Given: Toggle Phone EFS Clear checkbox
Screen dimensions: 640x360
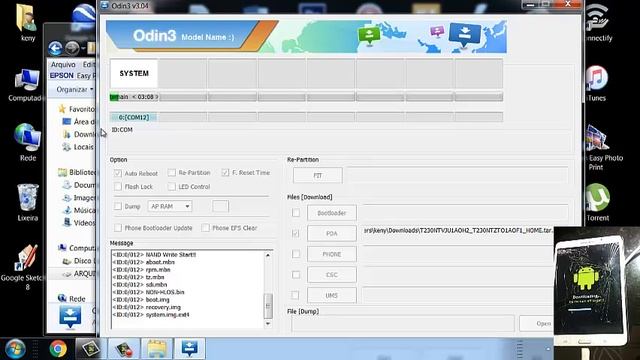Looking at the screenshot, I should (206, 228).
